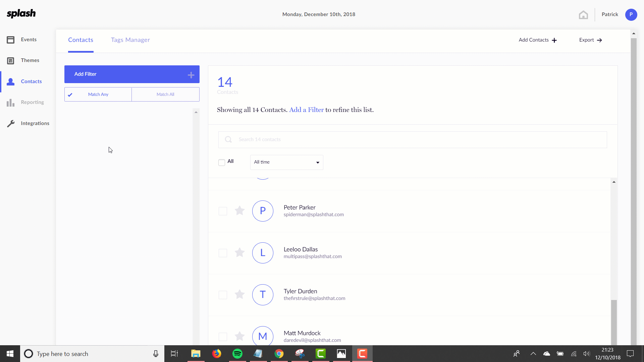Screen dimensions: 644x362
Task: Open the All time dropdown
Action: point(287,162)
